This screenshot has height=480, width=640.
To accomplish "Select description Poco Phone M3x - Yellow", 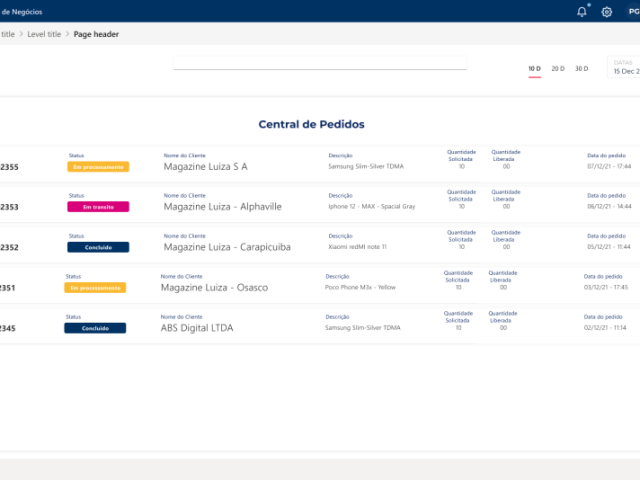I will [360, 287].
